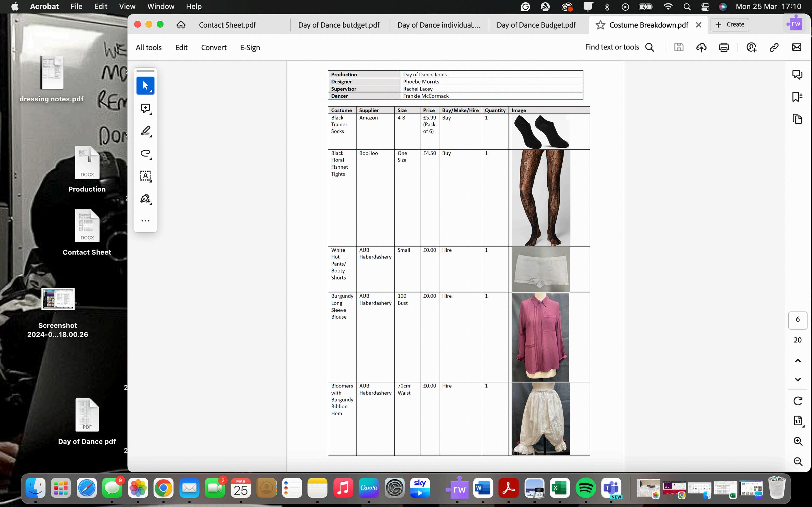Select the Text box tool
Viewport: 812px width, 507px height.
coord(145,176)
